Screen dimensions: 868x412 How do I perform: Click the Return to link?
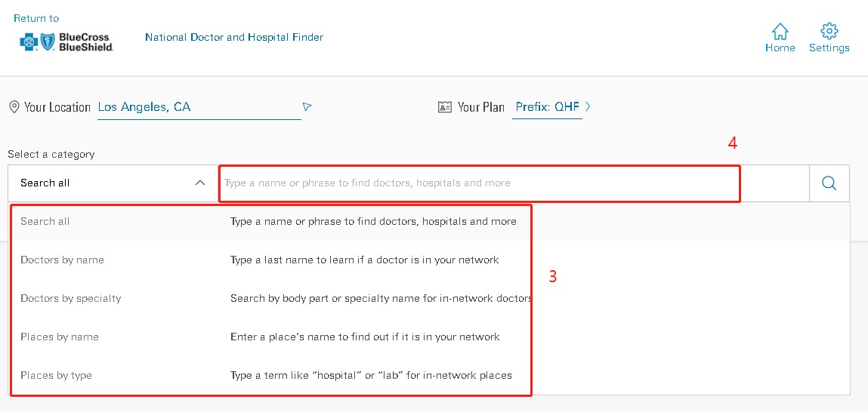36,18
